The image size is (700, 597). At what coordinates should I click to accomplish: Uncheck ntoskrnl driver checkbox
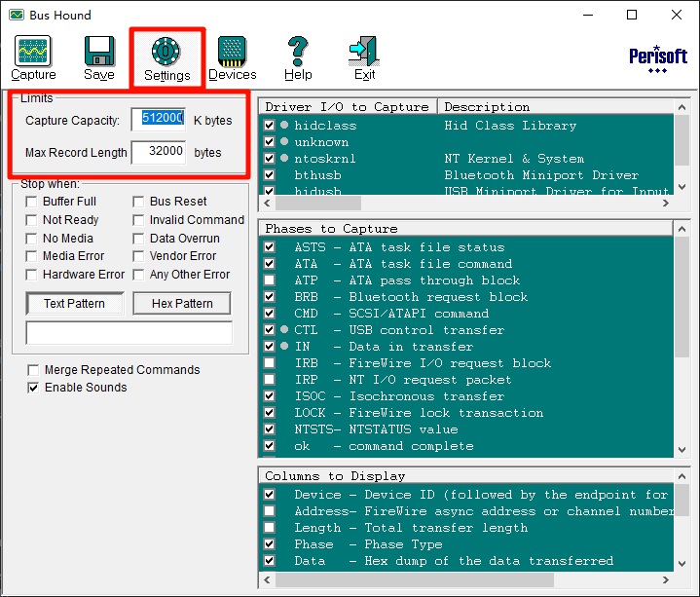tap(270, 158)
